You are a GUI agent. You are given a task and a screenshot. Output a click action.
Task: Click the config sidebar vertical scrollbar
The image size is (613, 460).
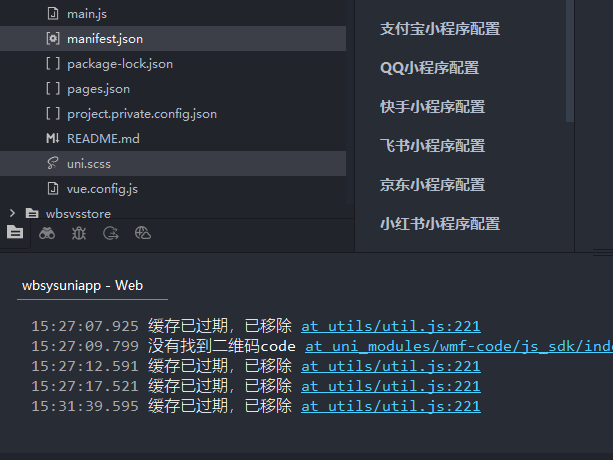coord(570,61)
